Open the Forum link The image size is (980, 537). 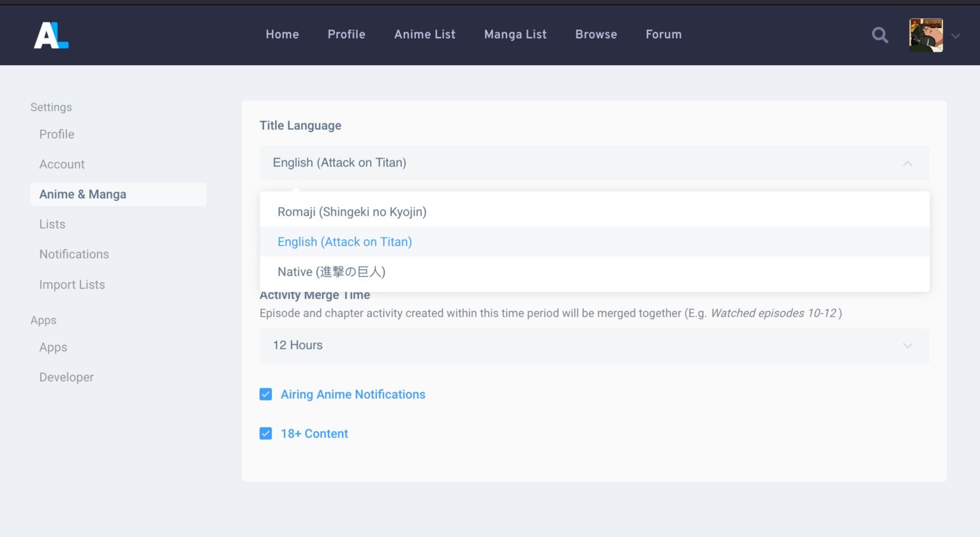664,34
